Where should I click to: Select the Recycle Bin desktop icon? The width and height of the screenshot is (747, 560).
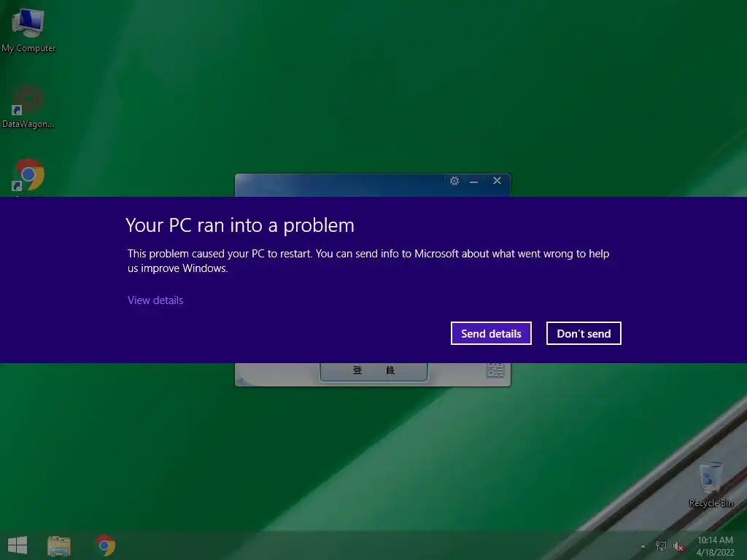click(711, 485)
